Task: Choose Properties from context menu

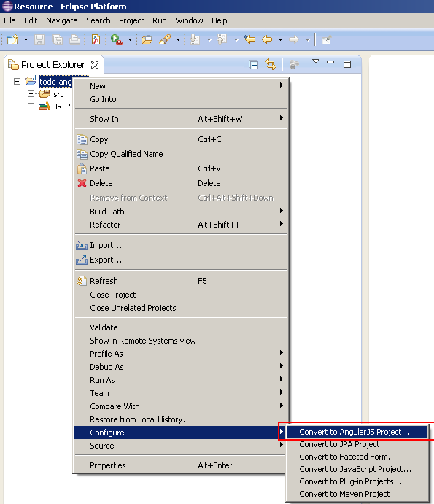Action: point(180,465)
